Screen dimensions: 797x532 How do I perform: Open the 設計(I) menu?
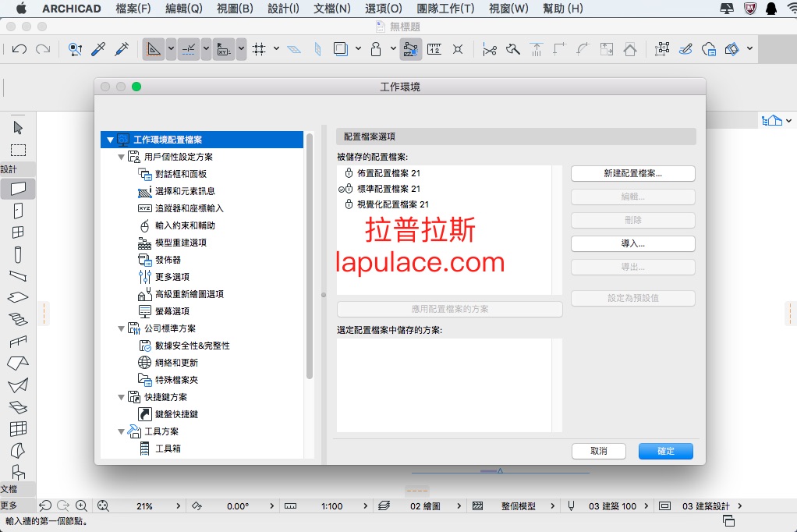tap(283, 9)
